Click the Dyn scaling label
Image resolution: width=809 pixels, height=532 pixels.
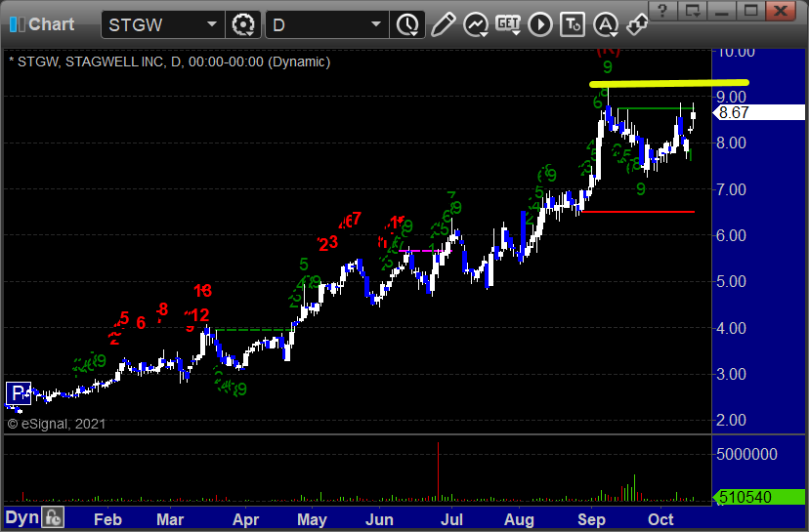click(x=21, y=517)
